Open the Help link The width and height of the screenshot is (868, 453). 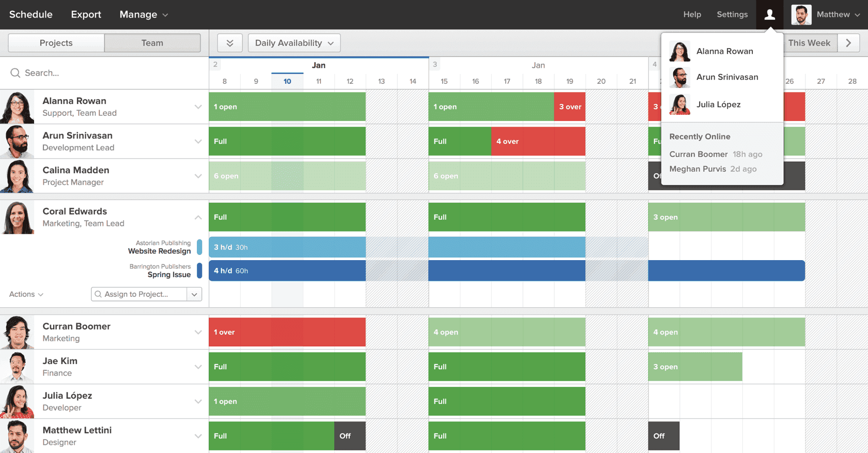[x=692, y=14]
